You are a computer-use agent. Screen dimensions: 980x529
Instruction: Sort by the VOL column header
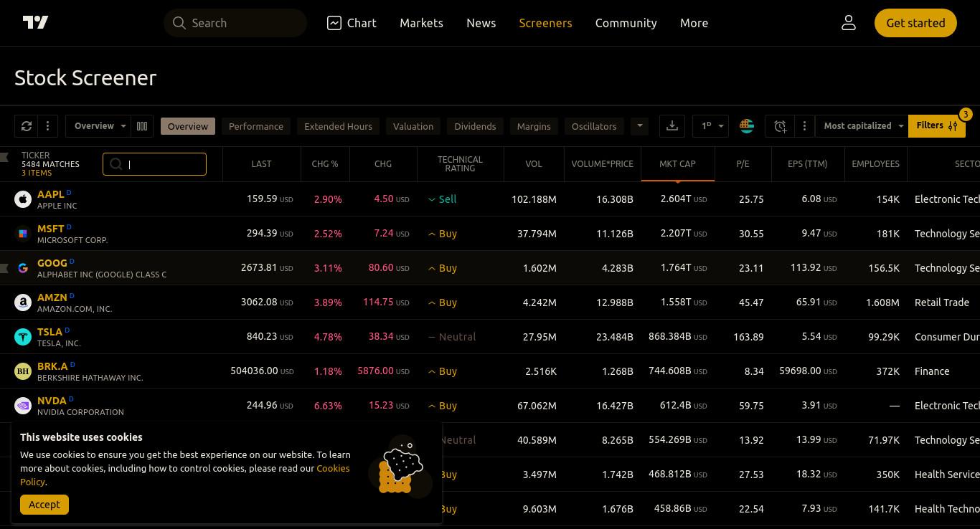pos(534,164)
